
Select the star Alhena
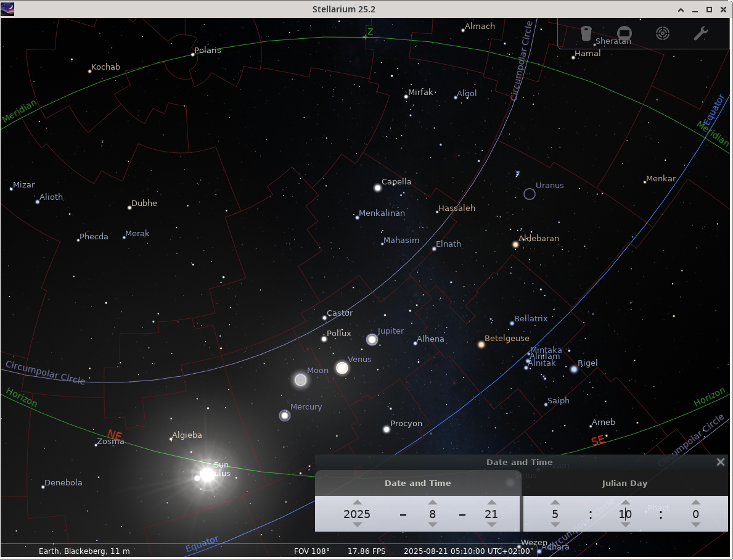coord(415,344)
